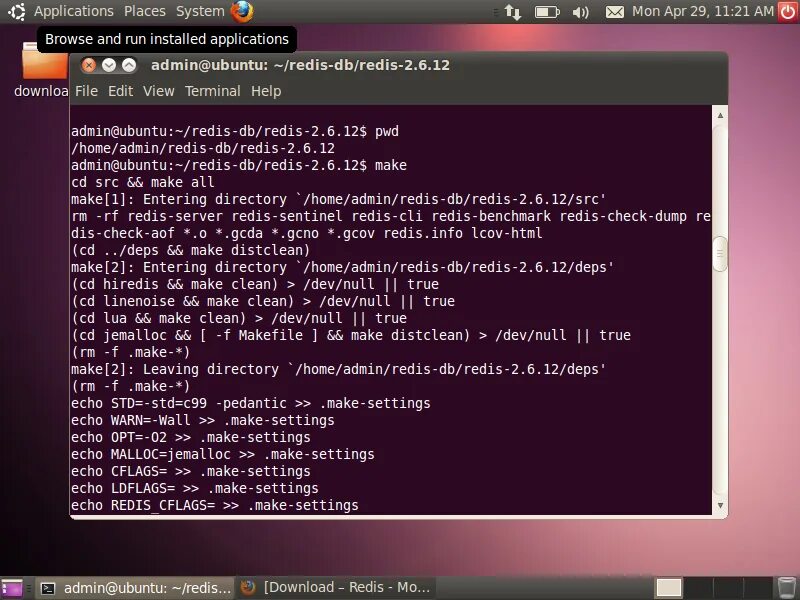The height and width of the screenshot is (600, 800).
Task: Switch to Download - Redis Firefox window
Action: click(337, 588)
